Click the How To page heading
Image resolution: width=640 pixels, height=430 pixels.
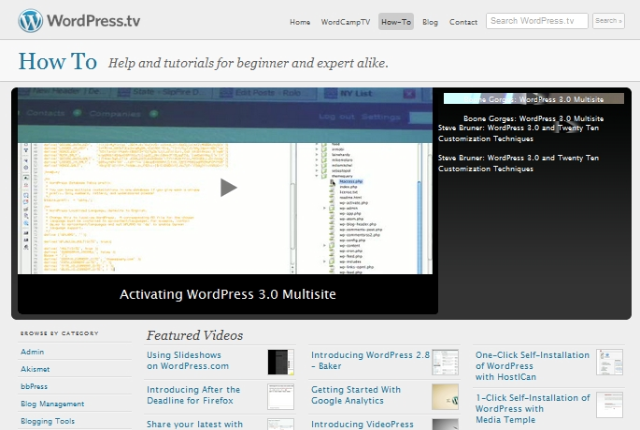[58, 62]
